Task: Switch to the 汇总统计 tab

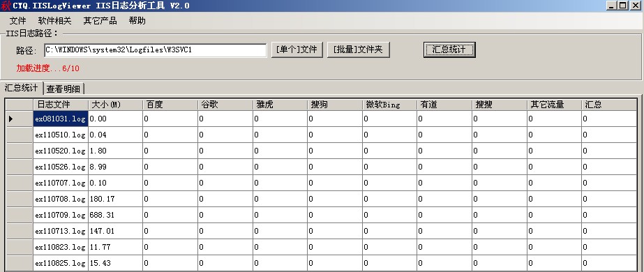Action: tap(22, 88)
